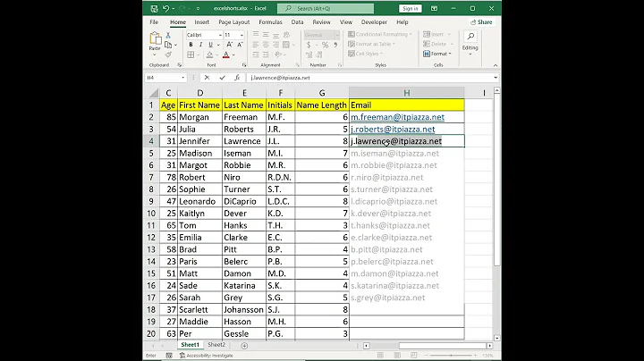
Task: Open the Editing search magnifier icon
Action: 470,37
